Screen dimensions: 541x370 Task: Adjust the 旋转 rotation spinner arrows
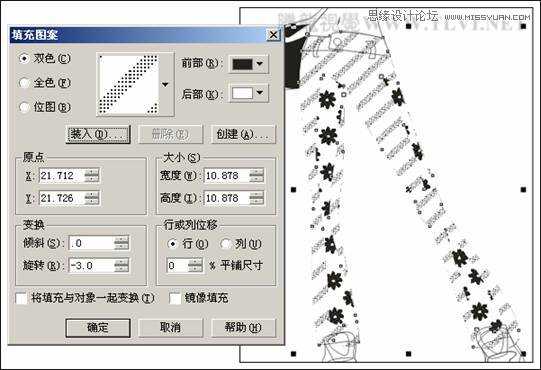121,266
